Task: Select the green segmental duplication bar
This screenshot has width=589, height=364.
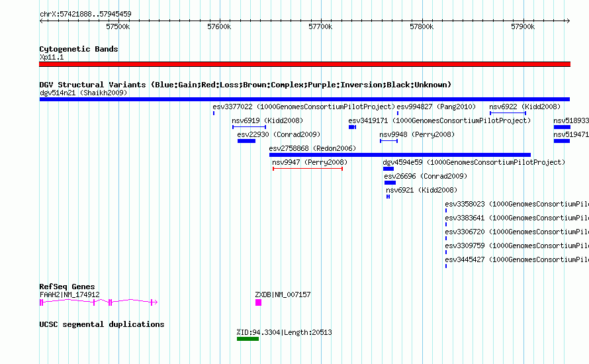Action: (248, 340)
